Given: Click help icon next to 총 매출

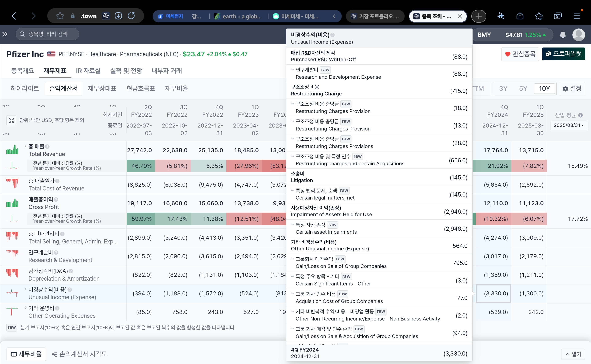Looking at the screenshot, I should [47, 146].
